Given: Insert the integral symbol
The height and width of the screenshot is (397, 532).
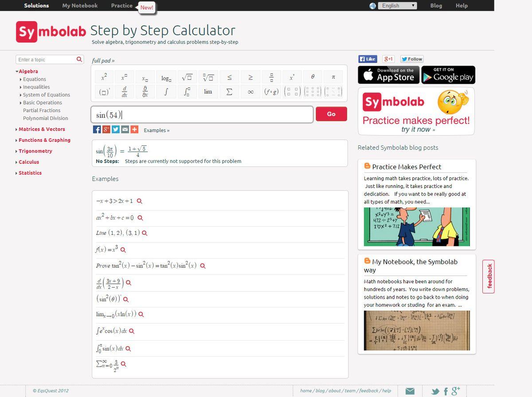Looking at the screenshot, I should click(166, 92).
